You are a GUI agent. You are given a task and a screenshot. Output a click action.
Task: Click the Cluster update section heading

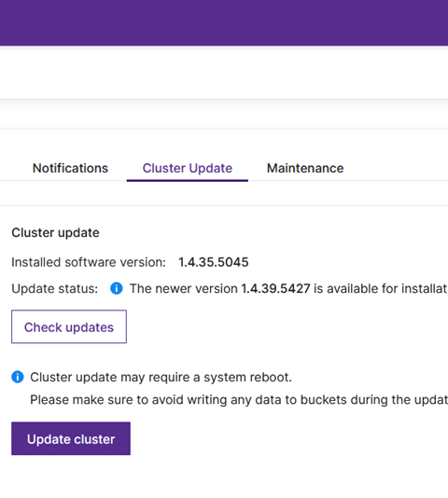pos(55,233)
